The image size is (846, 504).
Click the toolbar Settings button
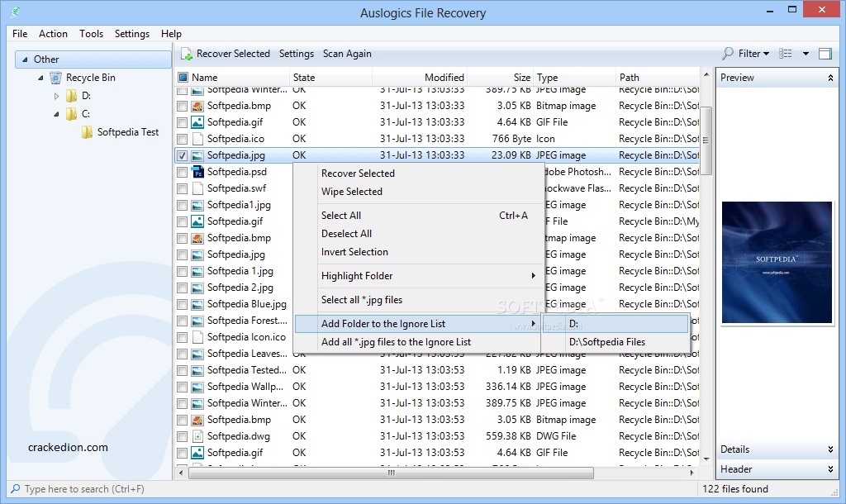[297, 54]
